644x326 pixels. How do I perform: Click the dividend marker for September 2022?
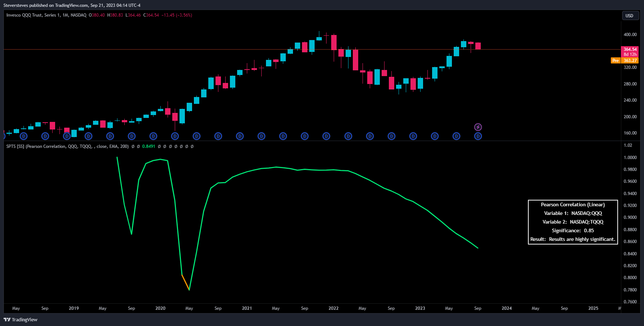[x=391, y=136]
